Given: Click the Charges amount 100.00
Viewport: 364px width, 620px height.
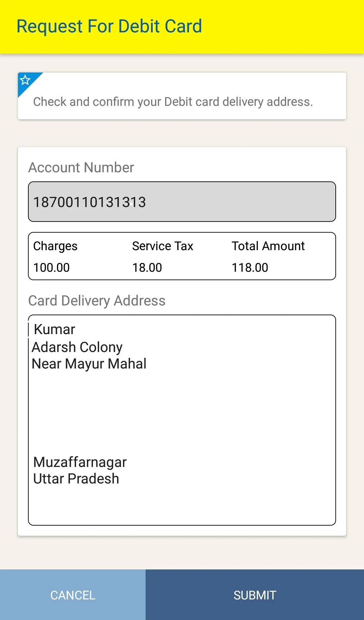Looking at the screenshot, I should [52, 268].
